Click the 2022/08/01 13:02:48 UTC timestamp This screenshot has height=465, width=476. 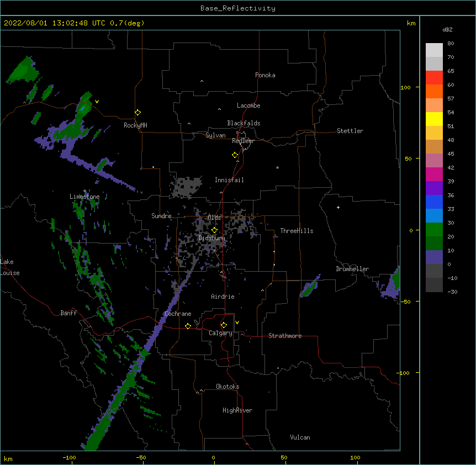click(74, 23)
